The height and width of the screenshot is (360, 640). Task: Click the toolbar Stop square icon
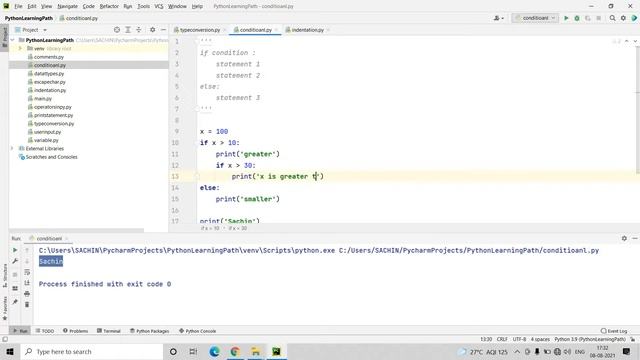click(598, 18)
